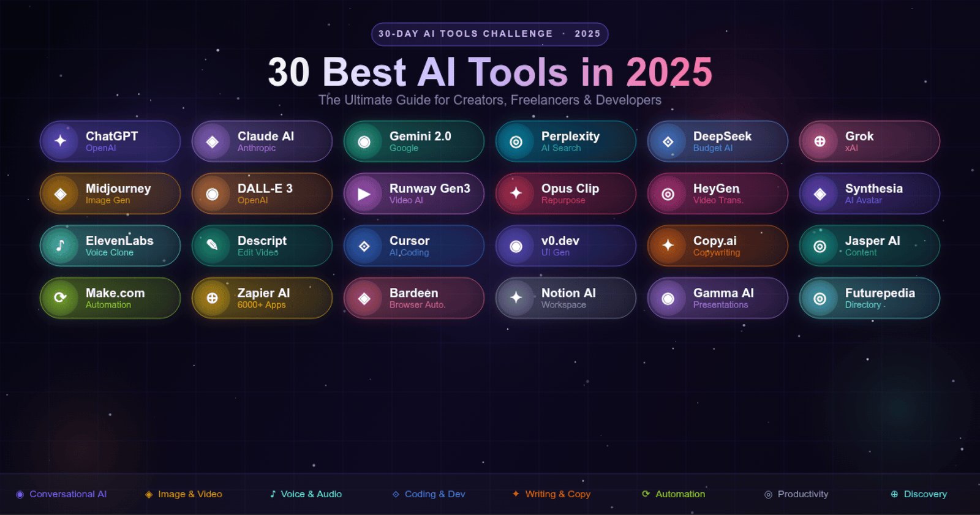Click the DALL-E 3 circle icon
This screenshot has width=980, height=515.
(x=213, y=194)
